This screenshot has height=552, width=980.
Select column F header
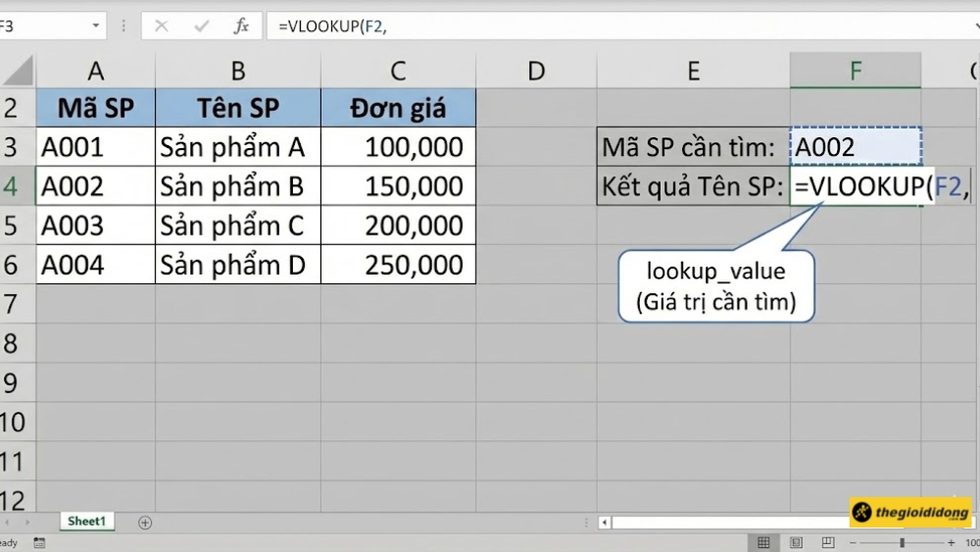pos(856,71)
